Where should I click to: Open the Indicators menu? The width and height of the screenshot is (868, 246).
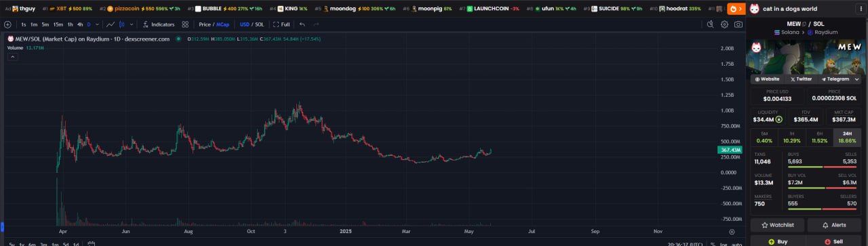pos(159,24)
